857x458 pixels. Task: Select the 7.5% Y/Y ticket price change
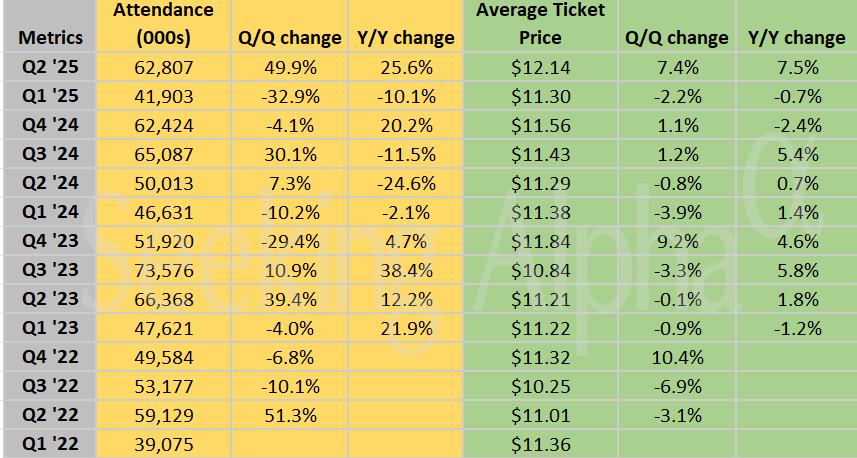[797, 68]
